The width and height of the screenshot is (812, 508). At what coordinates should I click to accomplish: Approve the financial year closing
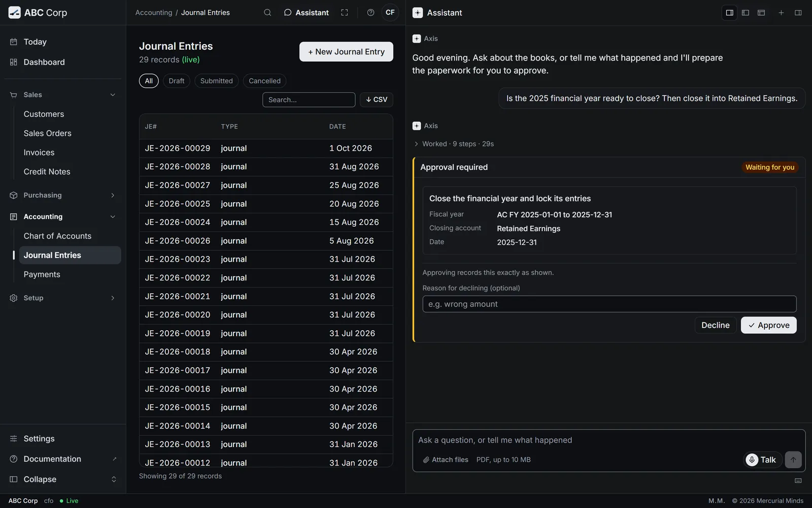click(x=768, y=325)
